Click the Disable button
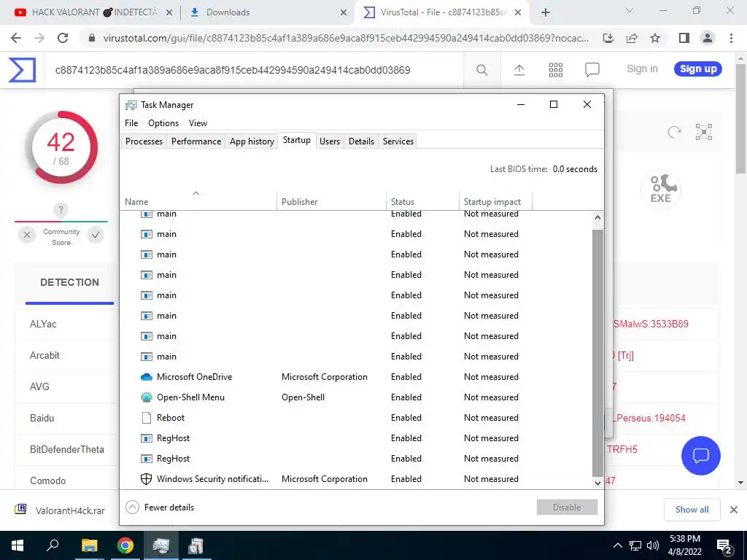This screenshot has height=560, width=747. tap(567, 507)
